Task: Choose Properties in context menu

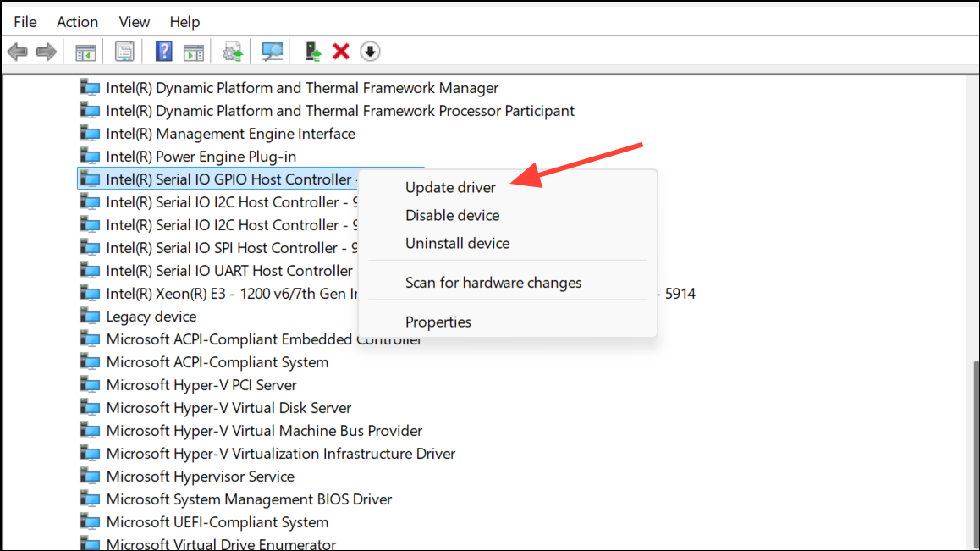Action: click(438, 322)
